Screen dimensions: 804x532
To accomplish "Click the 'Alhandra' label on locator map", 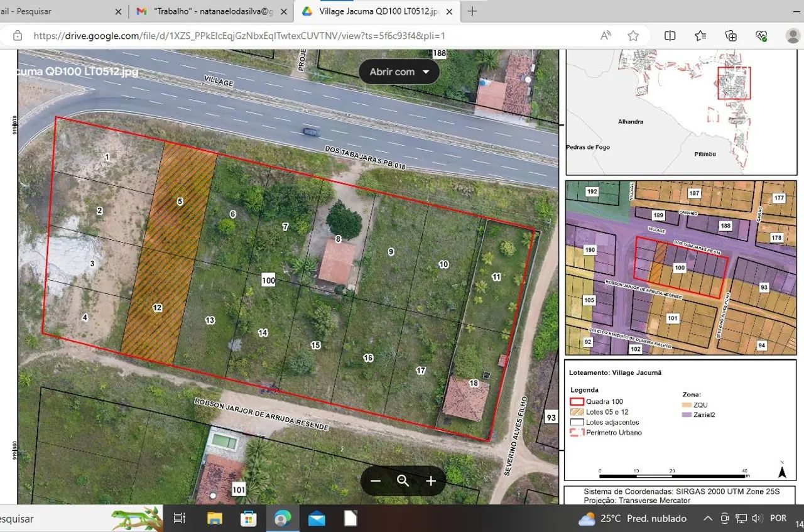I will pyautogui.click(x=630, y=121).
